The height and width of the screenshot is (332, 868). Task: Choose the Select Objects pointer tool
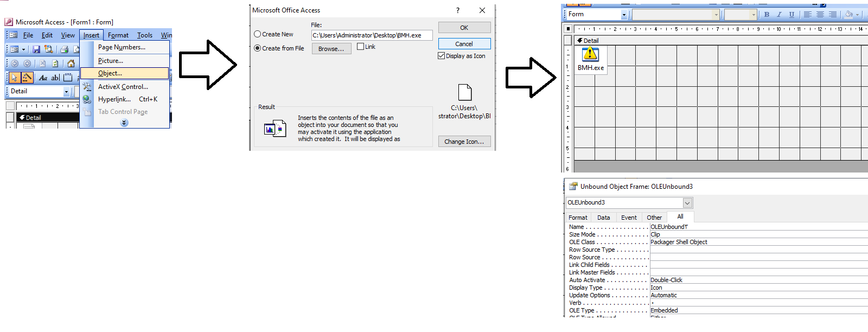(15, 78)
